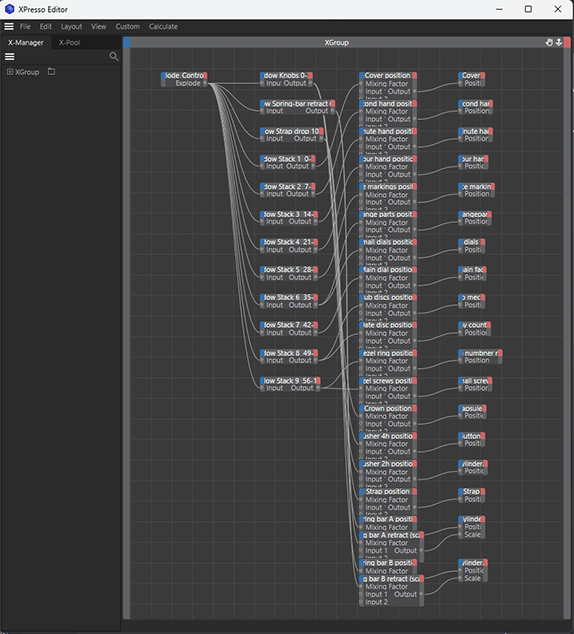Click the search magnifier in X-Manager
Viewport: 574px width, 634px height.
[x=114, y=57]
